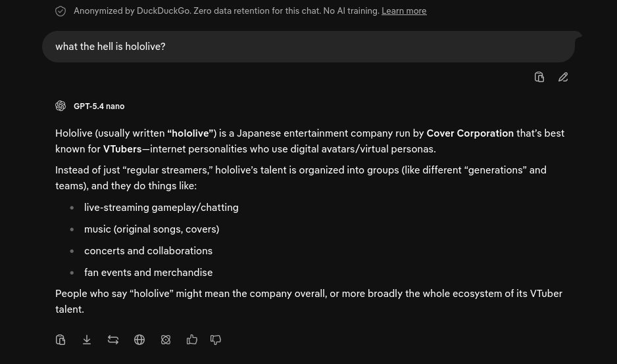Edit the user message with the pencil icon
The image size is (617, 364).
coord(563,77)
